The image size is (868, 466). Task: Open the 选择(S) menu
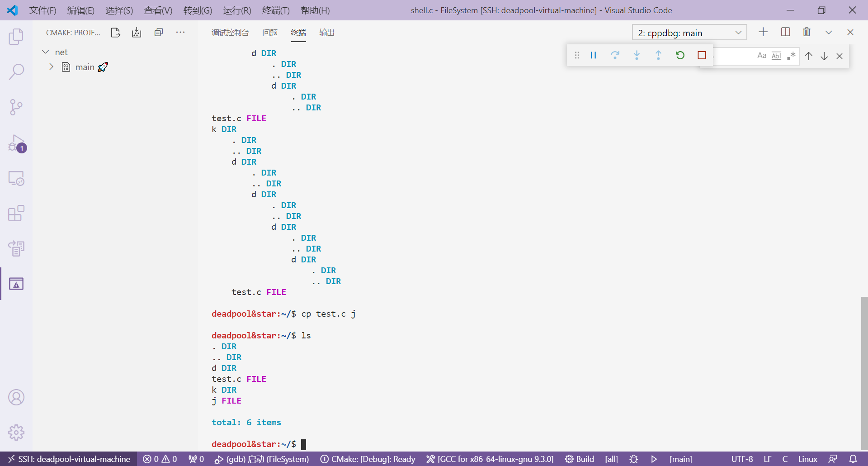[x=119, y=10]
